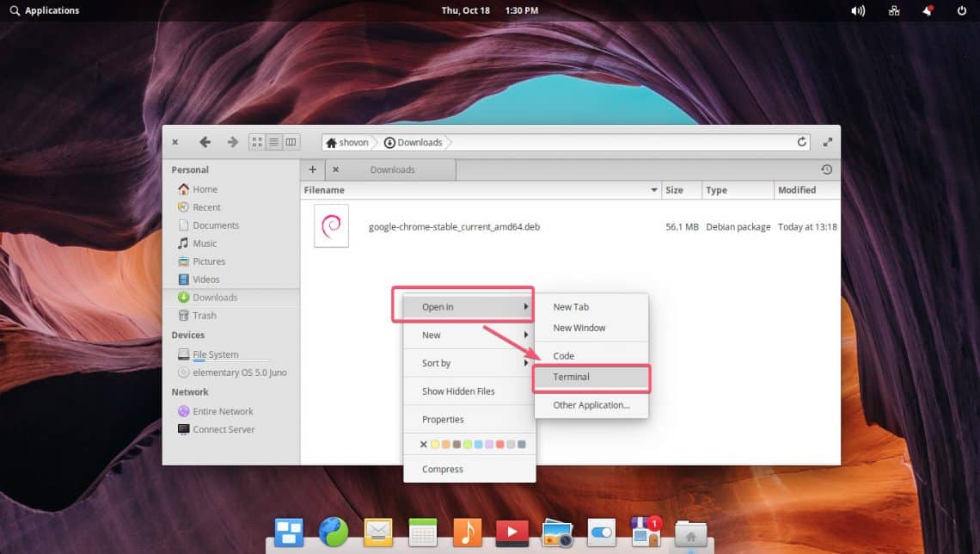Launch Epiphany web browser from the dock
Image resolution: width=980 pixels, height=554 pixels.
tap(333, 532)
